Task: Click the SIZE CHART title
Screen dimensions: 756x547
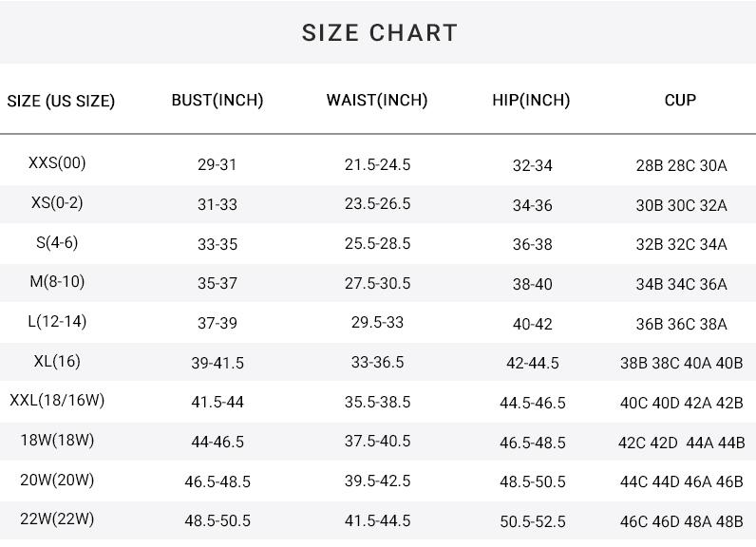Action: coord(379,32)
